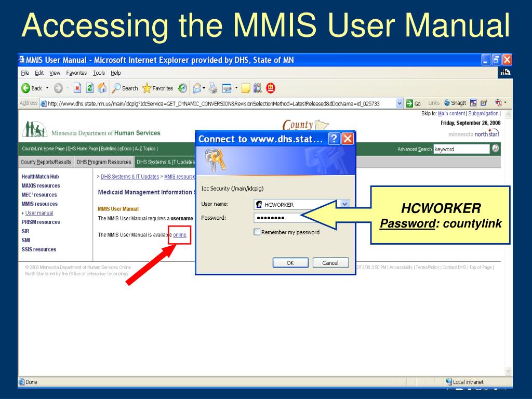Open the View menu
532x399 pixels.
point(55,73)
